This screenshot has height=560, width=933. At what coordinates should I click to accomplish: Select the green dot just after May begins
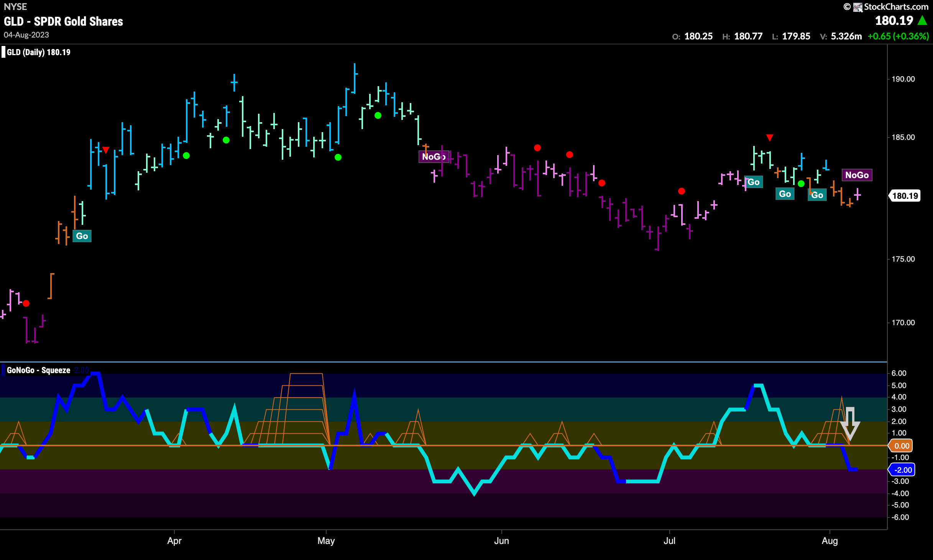[x=338, y=157]
